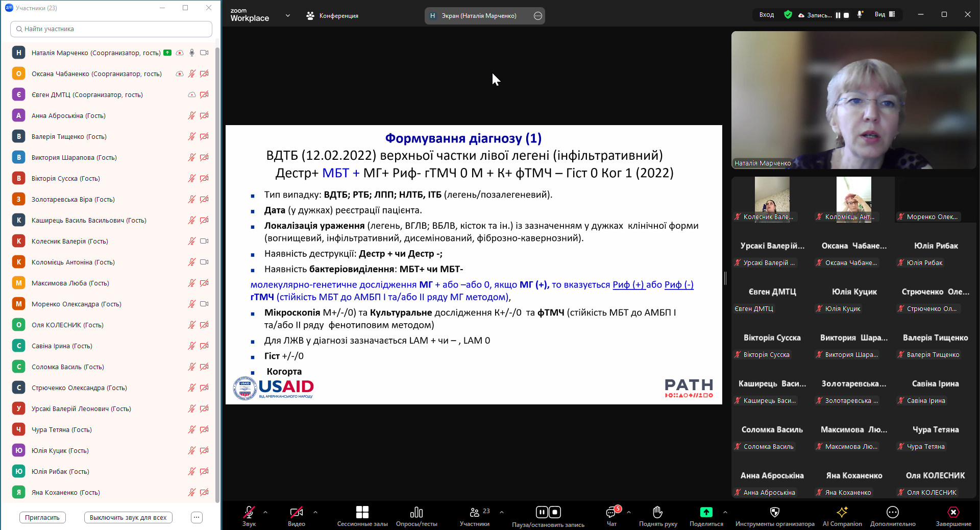Raise hand with Поднять руку
This screenshot has height=530, width=980.
click(x=657, y=512)
